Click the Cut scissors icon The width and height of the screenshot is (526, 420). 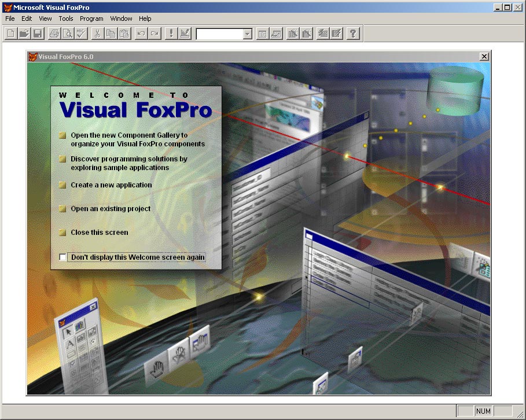98,34
